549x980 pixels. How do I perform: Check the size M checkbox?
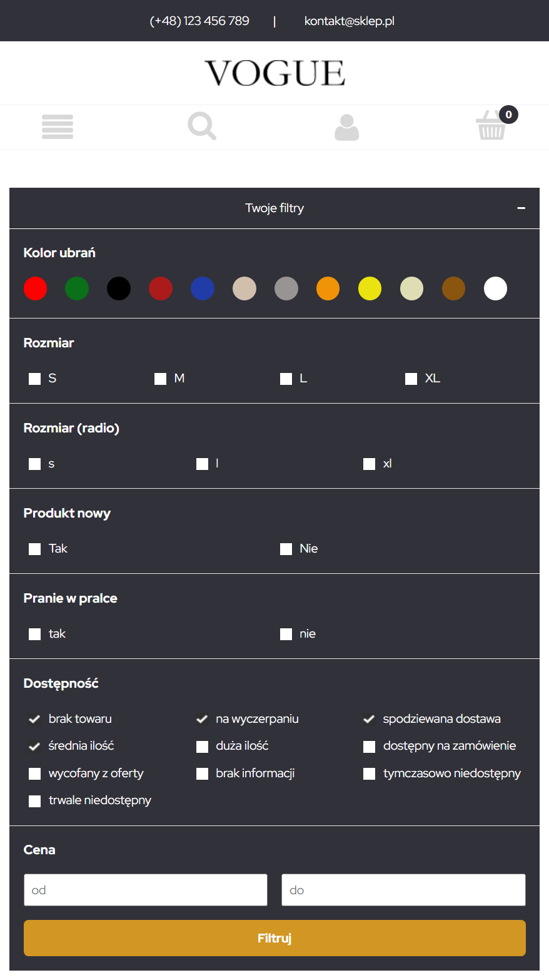click(160, 379)
